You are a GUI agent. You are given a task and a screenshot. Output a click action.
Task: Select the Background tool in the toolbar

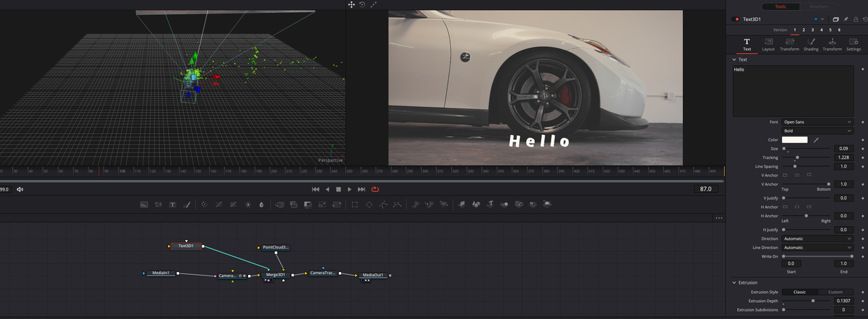coord(144,204)
